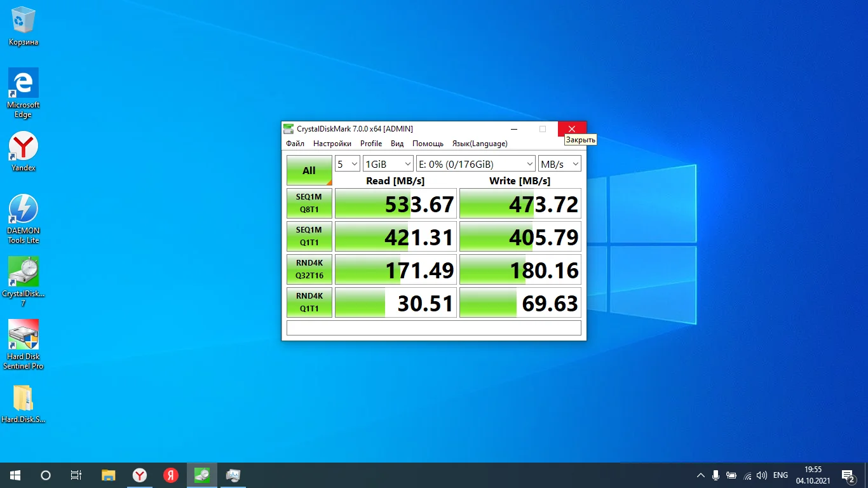Switch the ENG input language indicator
The width and height of the screenshot is (868, 488).
[780, 475]
